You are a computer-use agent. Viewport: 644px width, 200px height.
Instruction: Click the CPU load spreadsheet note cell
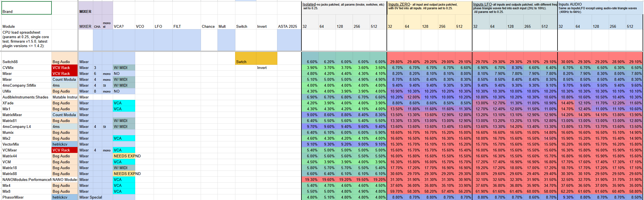pos(26,40)
